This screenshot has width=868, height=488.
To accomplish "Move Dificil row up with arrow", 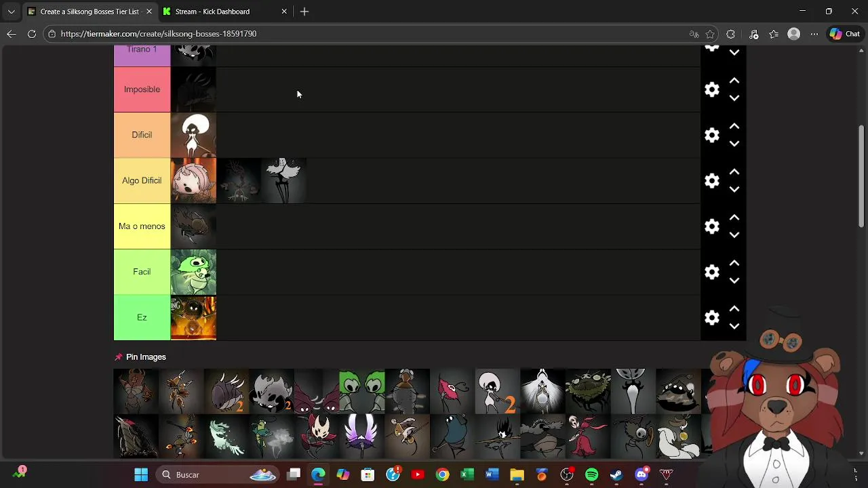I will click(x=734, y=126).
